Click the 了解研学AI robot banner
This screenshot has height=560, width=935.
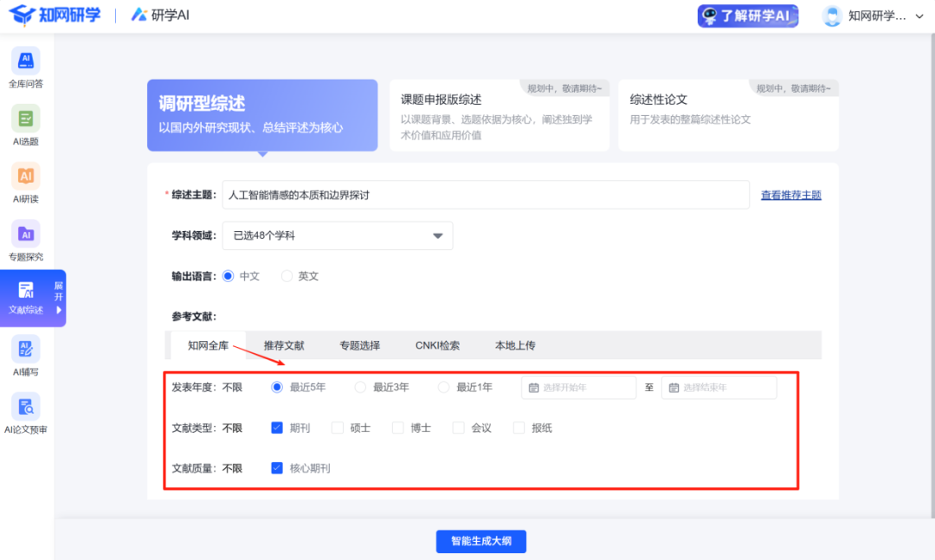748,16
